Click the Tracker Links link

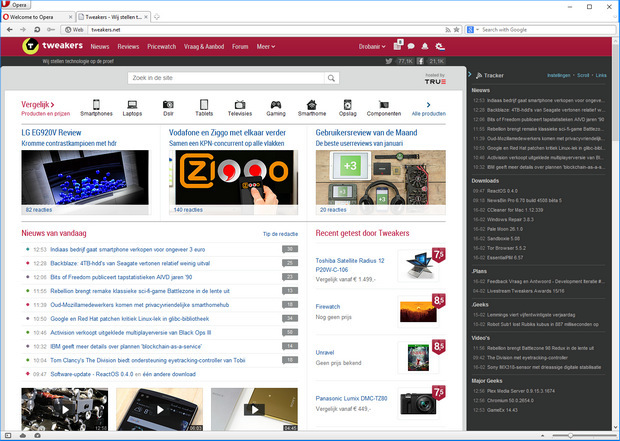point(601,75)
